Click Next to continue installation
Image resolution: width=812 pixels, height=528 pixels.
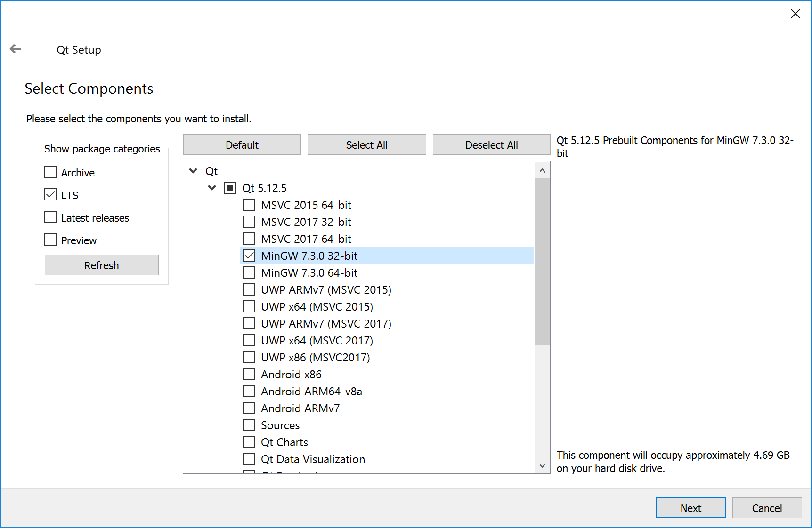click(x=690, y=508)
